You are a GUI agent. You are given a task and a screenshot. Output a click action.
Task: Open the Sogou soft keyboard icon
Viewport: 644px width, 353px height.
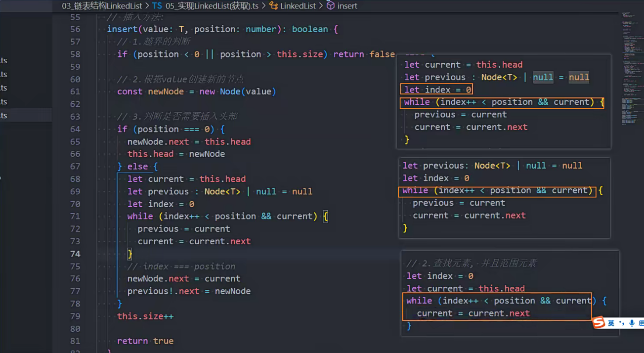(641, 323)
